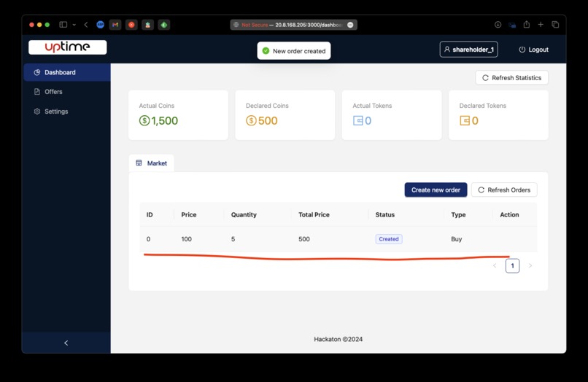The width and height of the screenshot is (588, 382).
Task: Click the blue round favorite icon in toolbar
Action: coord(100,25)
